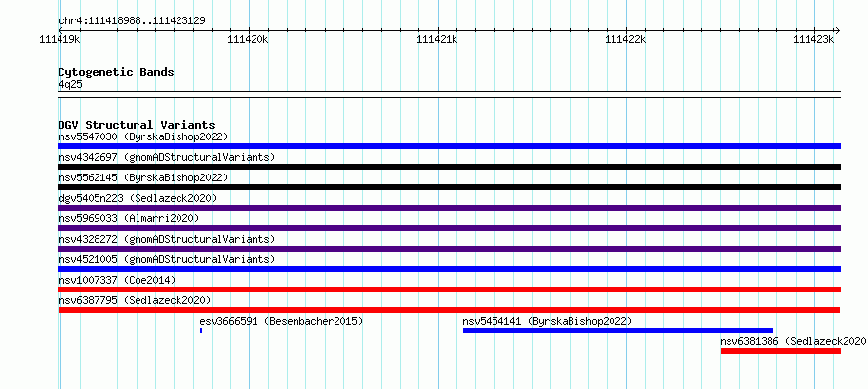The width and height of the screenshot is (868, 389).
Task: Click the 4q25 cytogenetic band bar
Action: [450, 95]
